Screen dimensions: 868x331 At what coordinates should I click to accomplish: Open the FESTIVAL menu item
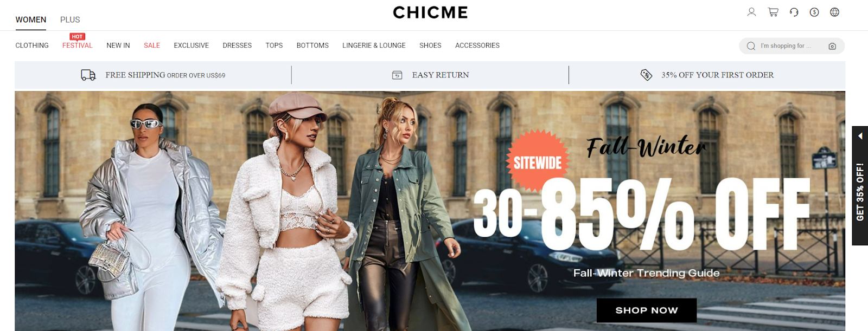point(78,46)
